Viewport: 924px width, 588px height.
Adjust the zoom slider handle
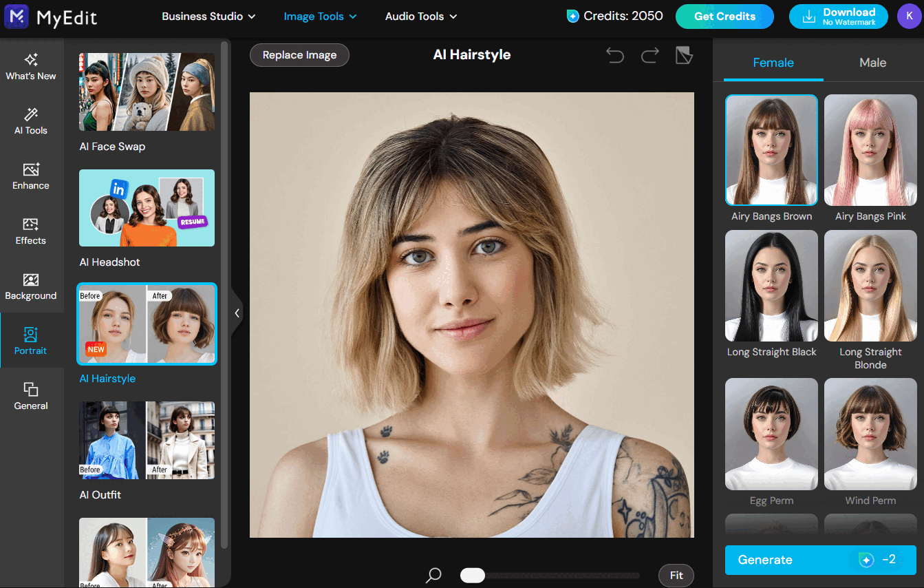coord(473,576)
